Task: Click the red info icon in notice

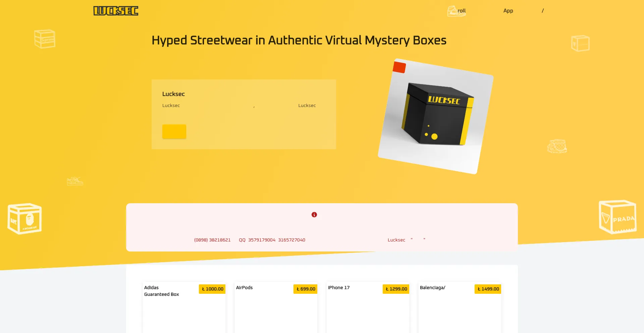Action: (314, 215)
